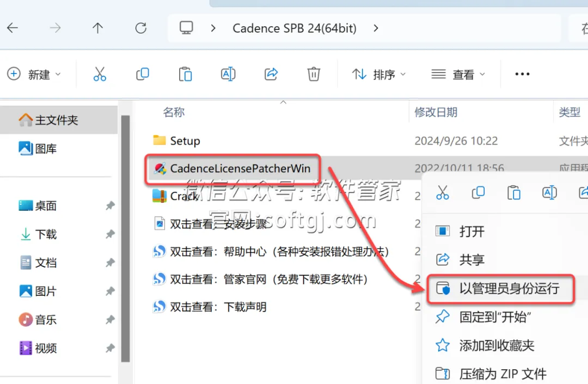Select 主文件夹 in the navigation pane
588x384 pixels.
tap(58, 120)
